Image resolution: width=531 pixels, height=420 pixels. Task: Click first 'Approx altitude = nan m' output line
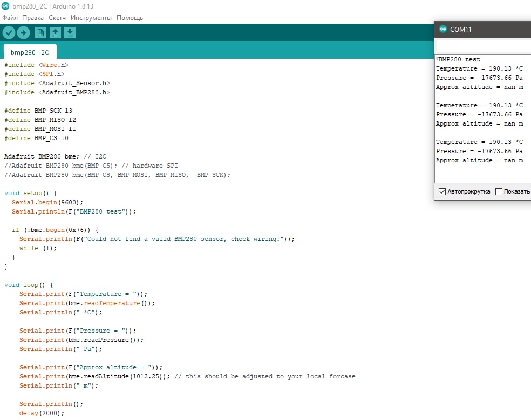point(479,87)
